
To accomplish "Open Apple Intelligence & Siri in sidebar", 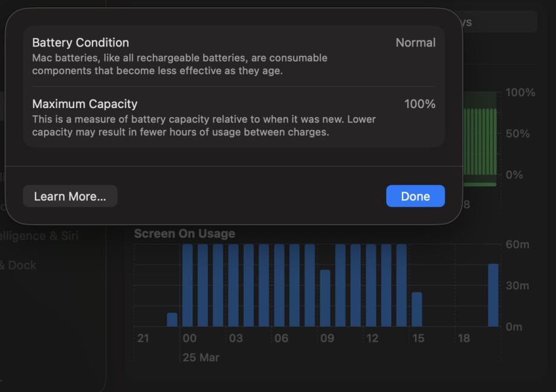I will tap(39, 236).
